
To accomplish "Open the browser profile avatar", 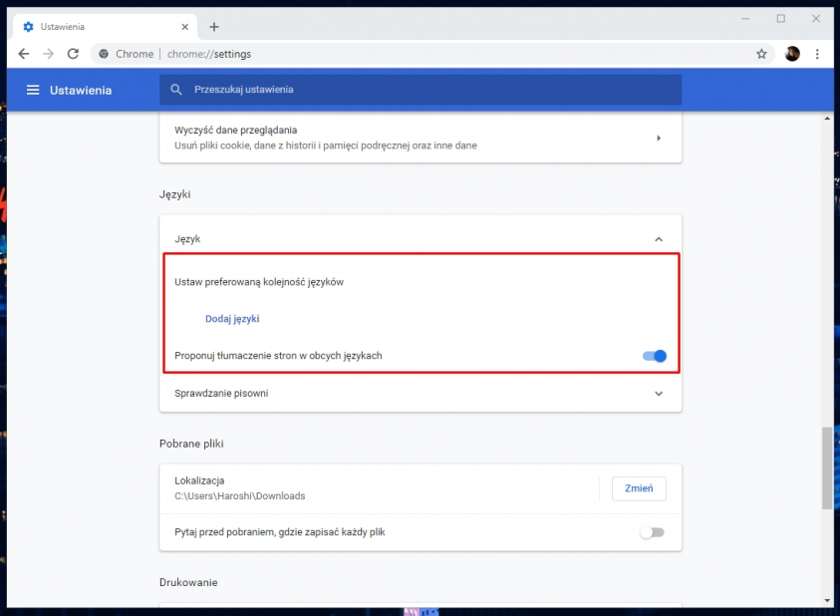I will pos(791,54).
